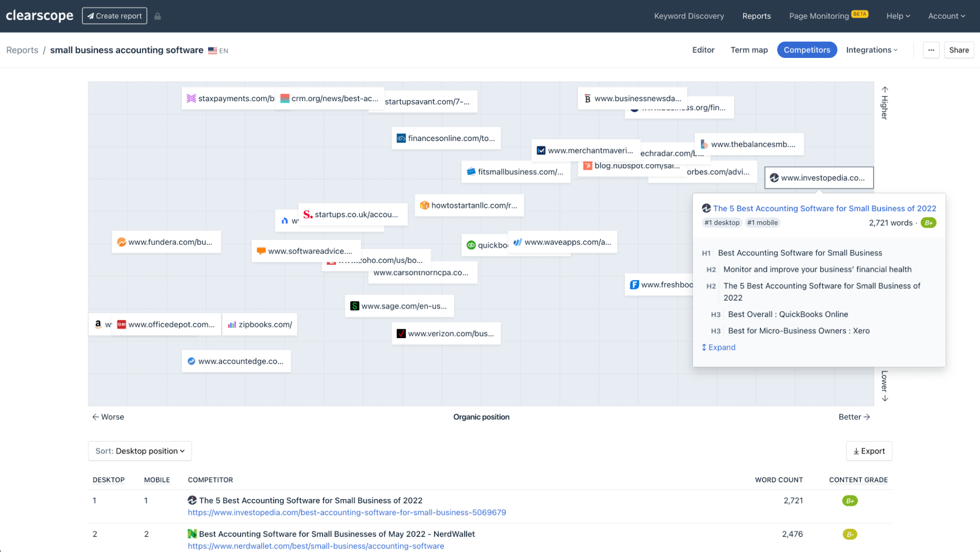Click the staxpayments.com competitor marker
This screenshot has width=980, height=552.
[x=229, y=99]
